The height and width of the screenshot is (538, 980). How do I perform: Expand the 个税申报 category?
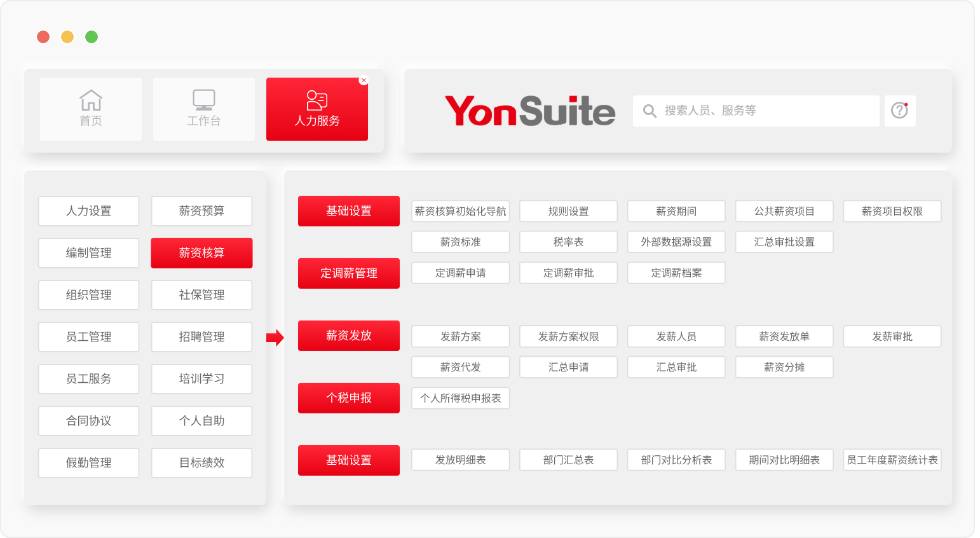click(348, 398)
